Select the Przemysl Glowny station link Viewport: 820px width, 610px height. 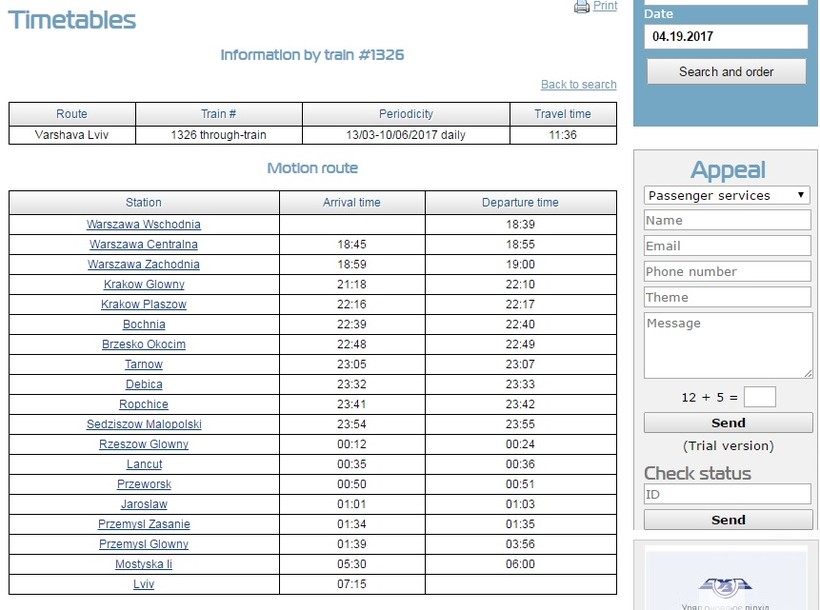coord(144,545)
